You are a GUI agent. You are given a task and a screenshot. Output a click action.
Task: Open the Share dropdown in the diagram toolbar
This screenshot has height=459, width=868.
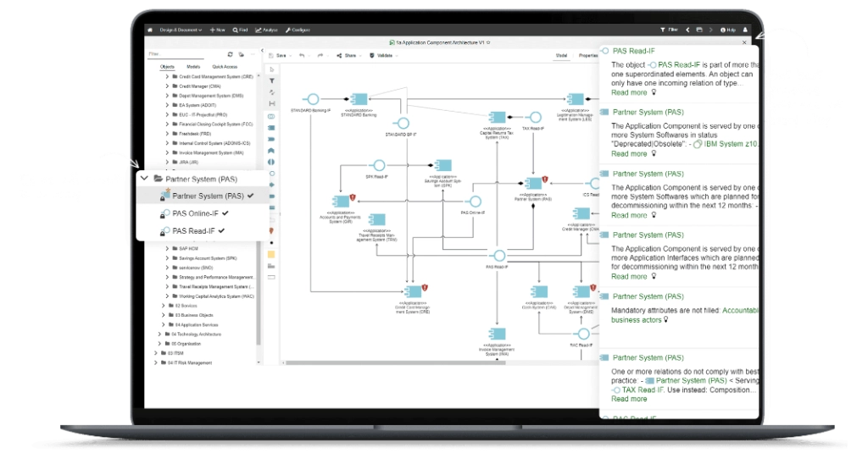point(348,55)
